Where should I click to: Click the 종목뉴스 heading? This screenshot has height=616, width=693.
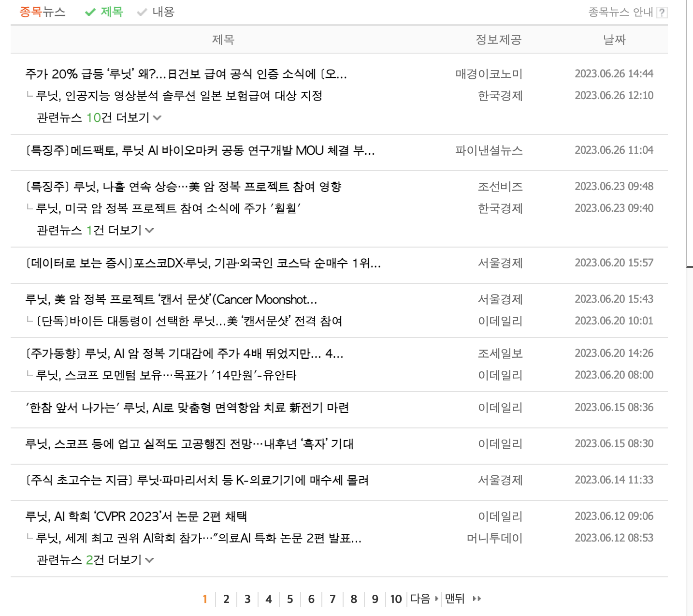pos(43,12)
